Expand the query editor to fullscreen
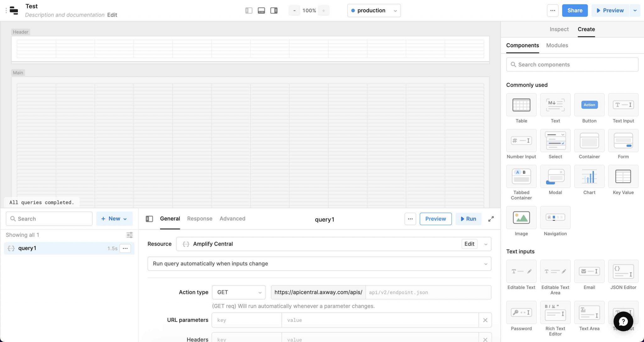This screenshot has height=342, width=644. click(491, 219)
